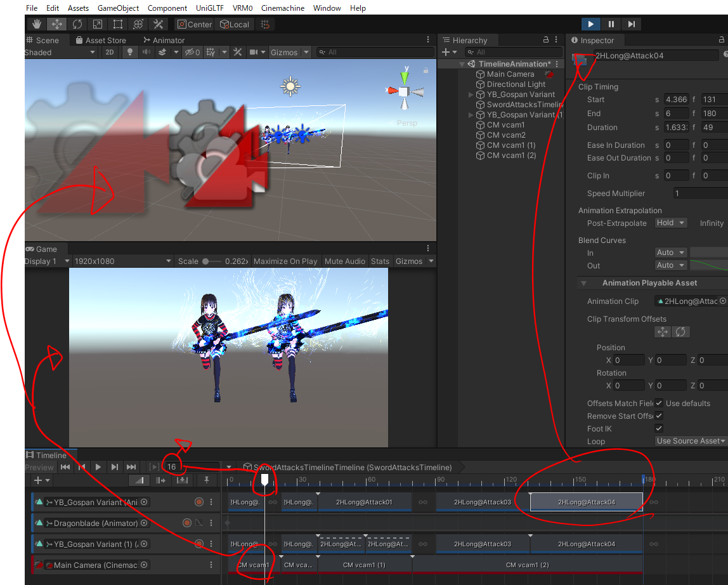Click the Pause button in top toolbar

coord(611,24)
